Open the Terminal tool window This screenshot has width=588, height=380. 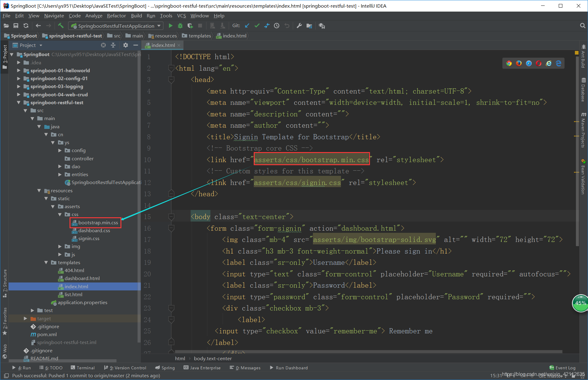click(83, 368)
